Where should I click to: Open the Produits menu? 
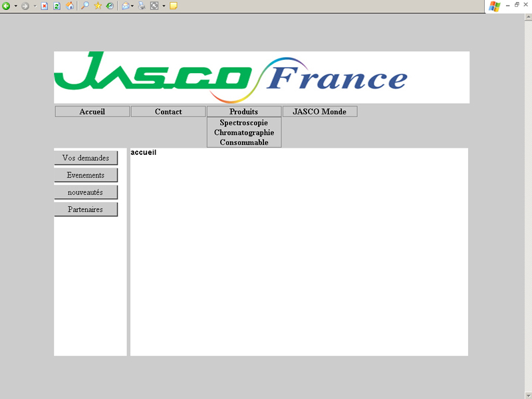[x=244, y=112]
